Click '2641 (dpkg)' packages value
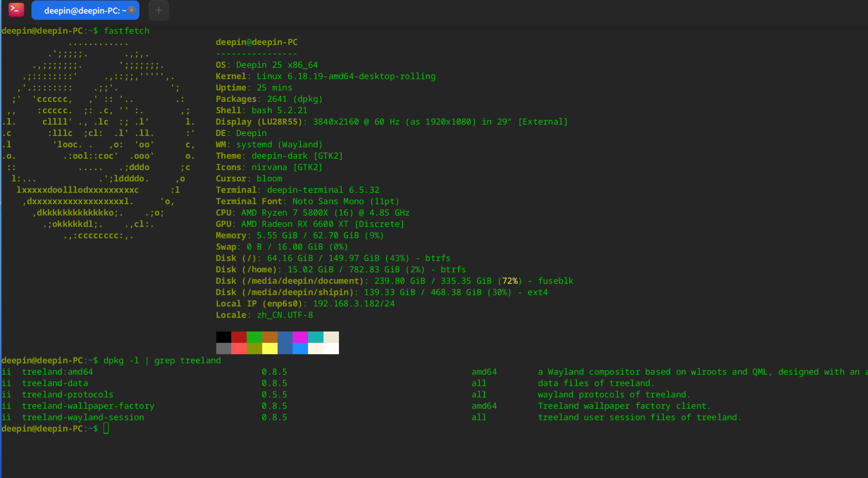The width and height of the screenshot is (868, 478). click(295, 99)
